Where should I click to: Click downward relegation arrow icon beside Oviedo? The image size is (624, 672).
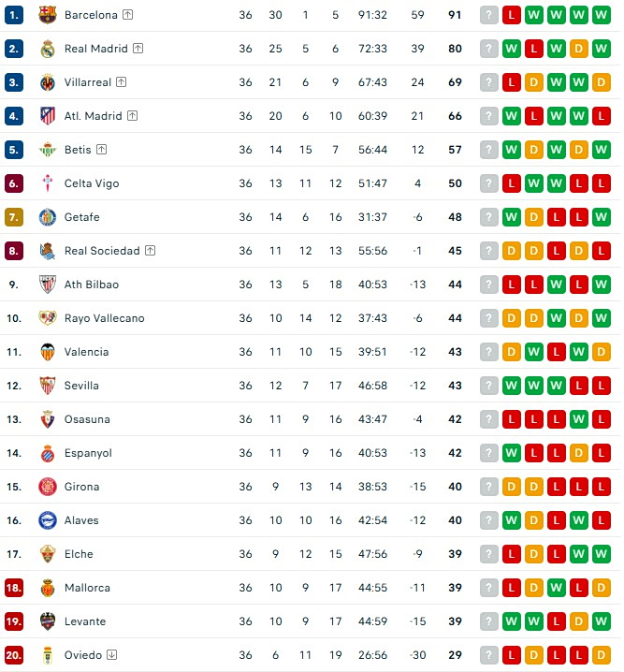111,655
